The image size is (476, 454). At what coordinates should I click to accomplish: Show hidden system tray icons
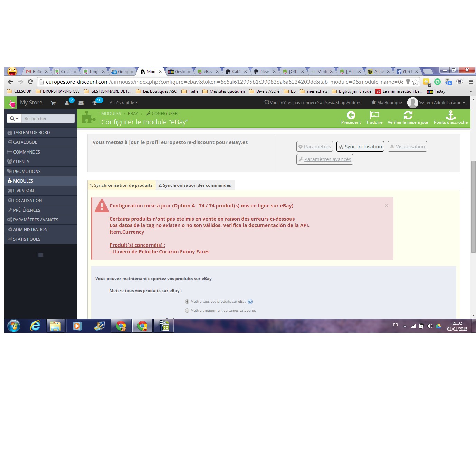[405, 326]
